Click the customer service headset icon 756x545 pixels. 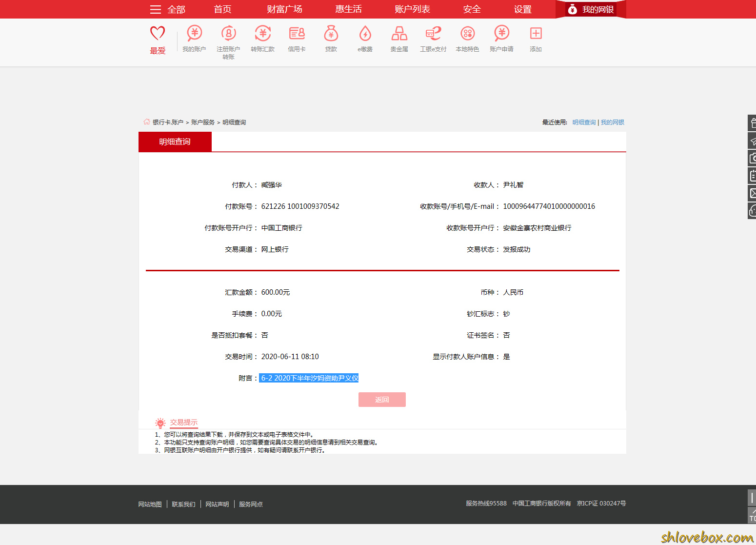coord(752,211)
